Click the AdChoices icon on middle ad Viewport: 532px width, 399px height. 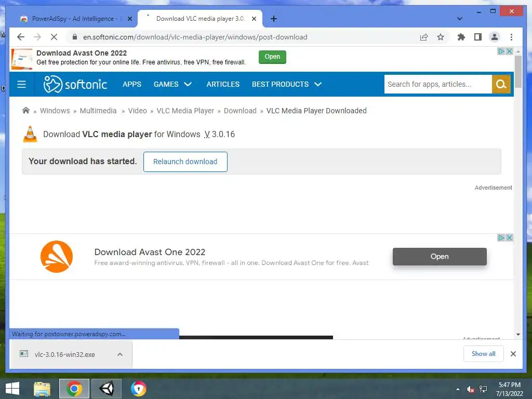coord(501,237)
